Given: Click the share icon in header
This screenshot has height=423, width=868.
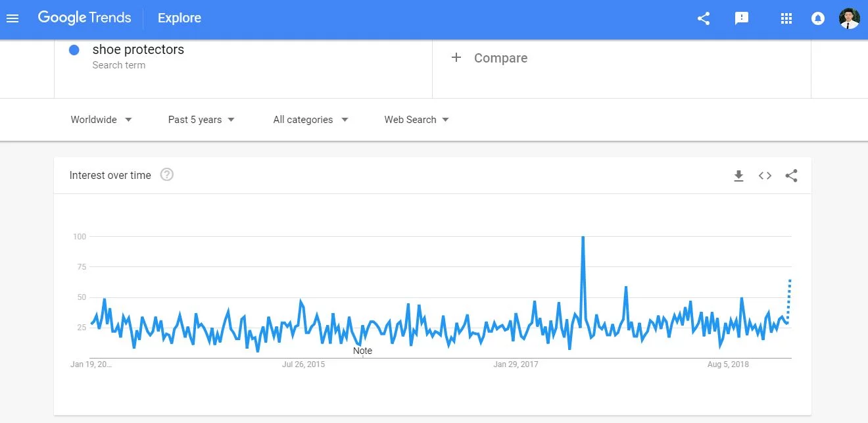Looking at the screenshot, I should point(704,18).
